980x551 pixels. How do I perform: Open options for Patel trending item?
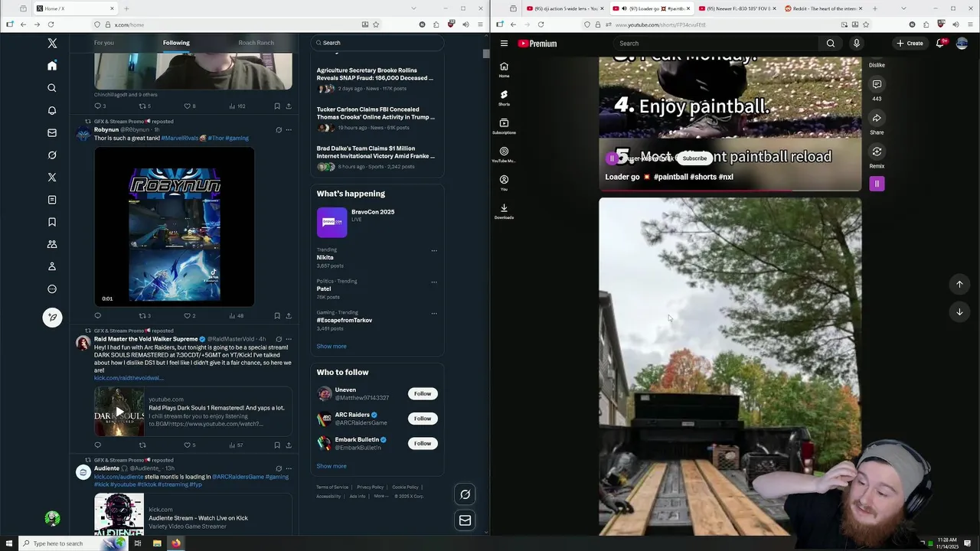(434, 282)
